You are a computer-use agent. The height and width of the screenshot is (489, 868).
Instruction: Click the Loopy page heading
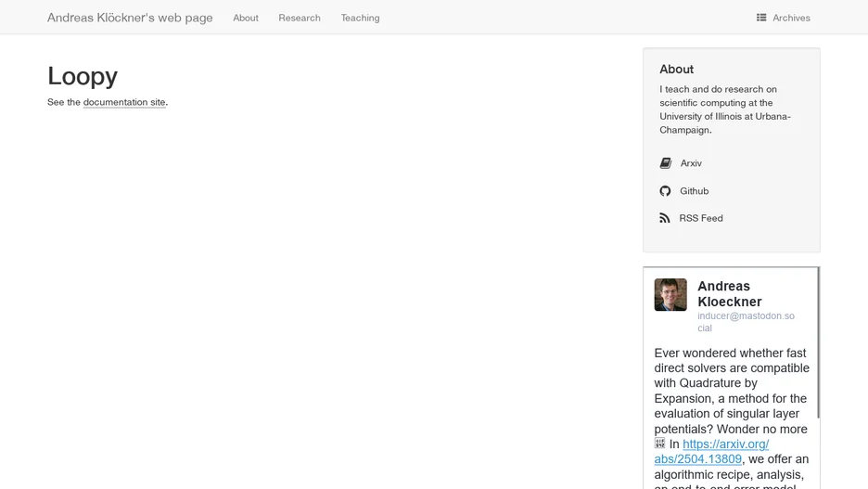pos(83,76)
